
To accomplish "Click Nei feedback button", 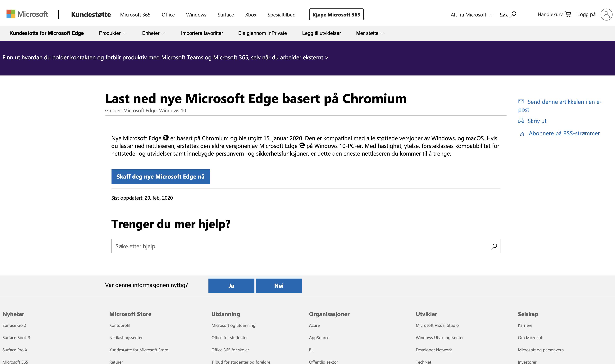I will (x=279, y=286).
